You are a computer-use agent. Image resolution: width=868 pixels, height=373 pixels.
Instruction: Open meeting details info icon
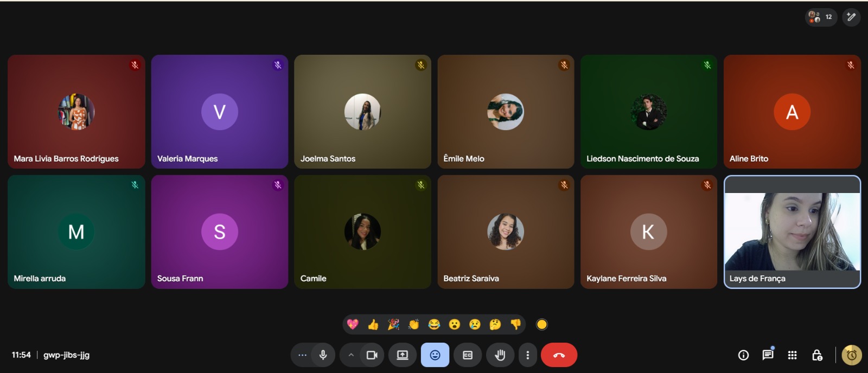[744, 355]
